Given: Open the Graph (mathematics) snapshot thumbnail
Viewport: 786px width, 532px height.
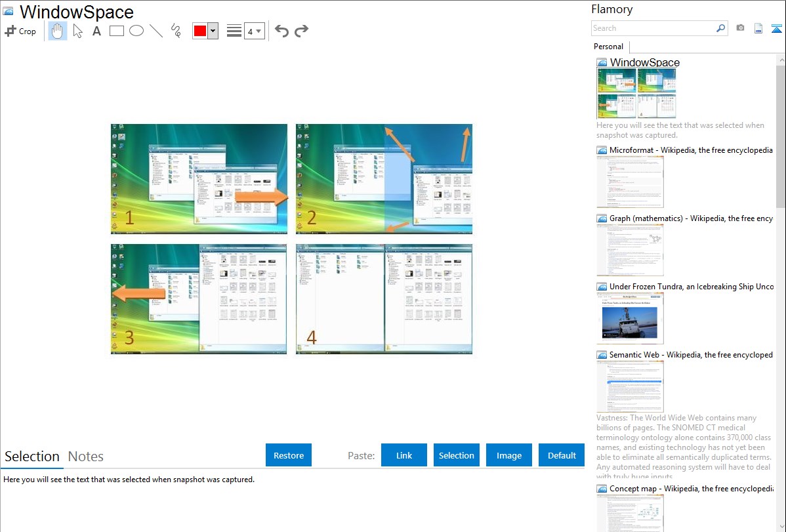Looking at the screenshot, I should tap(630, 250).
